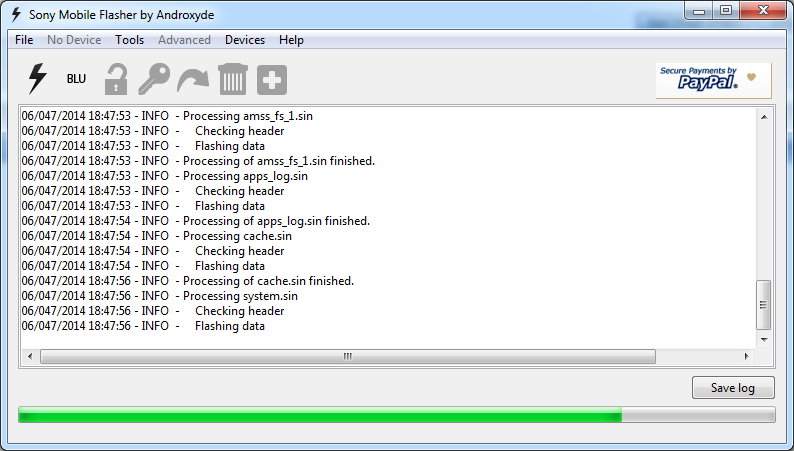The height and width of the screenshot is (451, 794).
Task: Minimize the Sony Mobile Flasher window
Action: point(699,11)
